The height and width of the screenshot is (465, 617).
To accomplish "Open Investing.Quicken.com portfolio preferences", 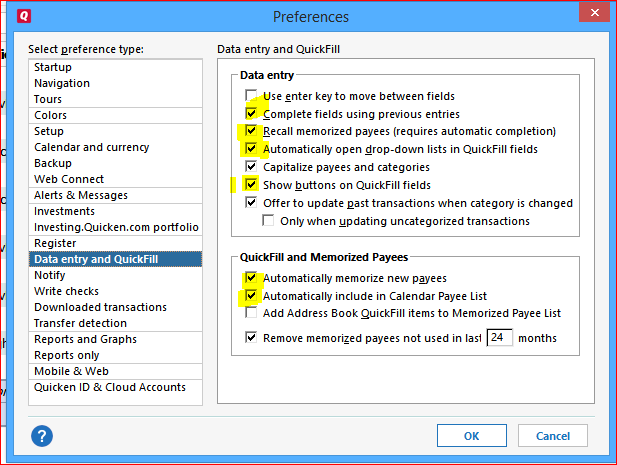I will coord(115,227).
